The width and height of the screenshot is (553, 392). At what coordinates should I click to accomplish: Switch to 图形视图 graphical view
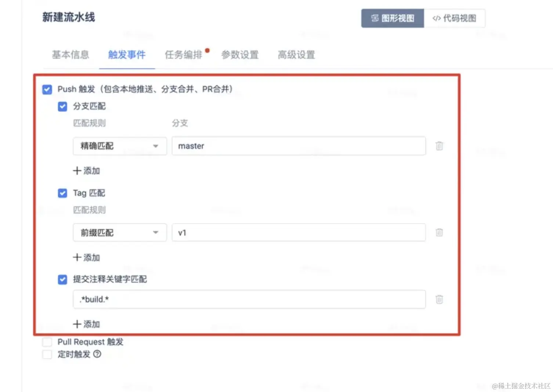coord(393,18)
